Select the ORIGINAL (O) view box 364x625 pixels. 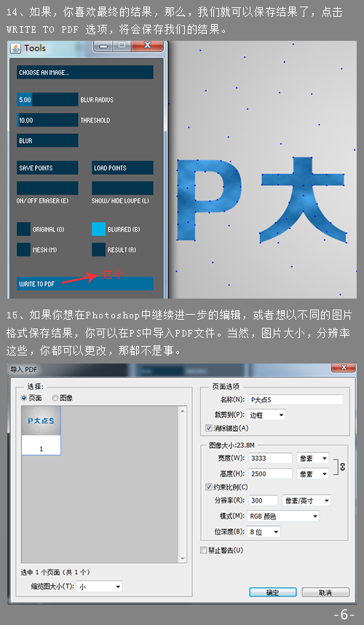(23, 229)
